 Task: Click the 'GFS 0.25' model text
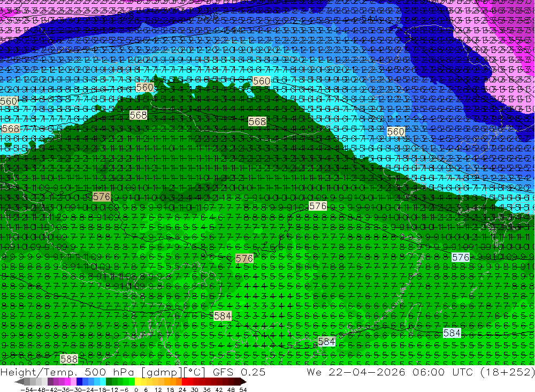239,372
